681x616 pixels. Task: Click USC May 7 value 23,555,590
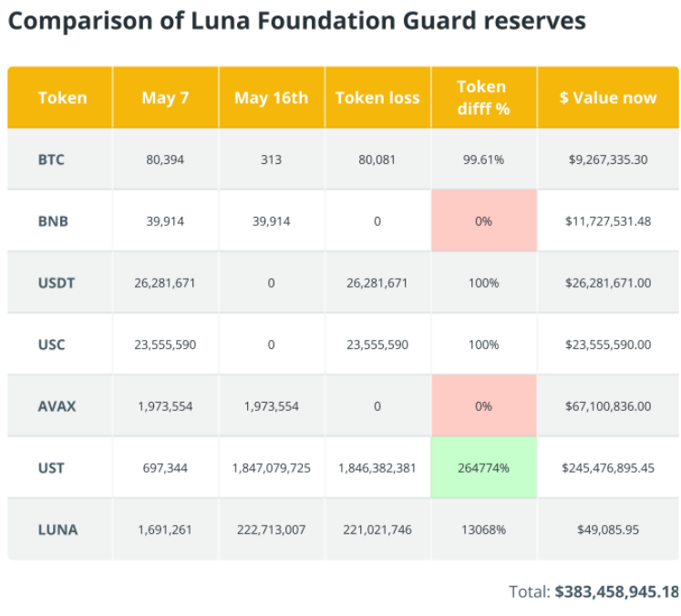coord(165,344)
